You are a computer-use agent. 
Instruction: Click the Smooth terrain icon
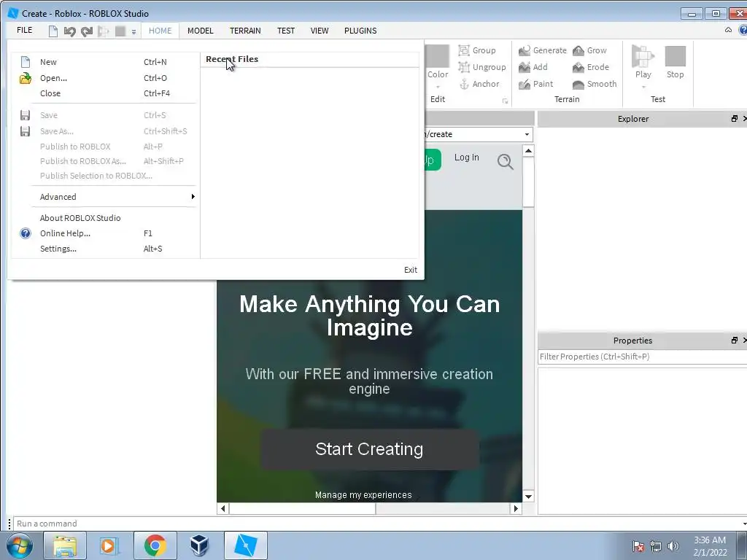click(578, 85)
